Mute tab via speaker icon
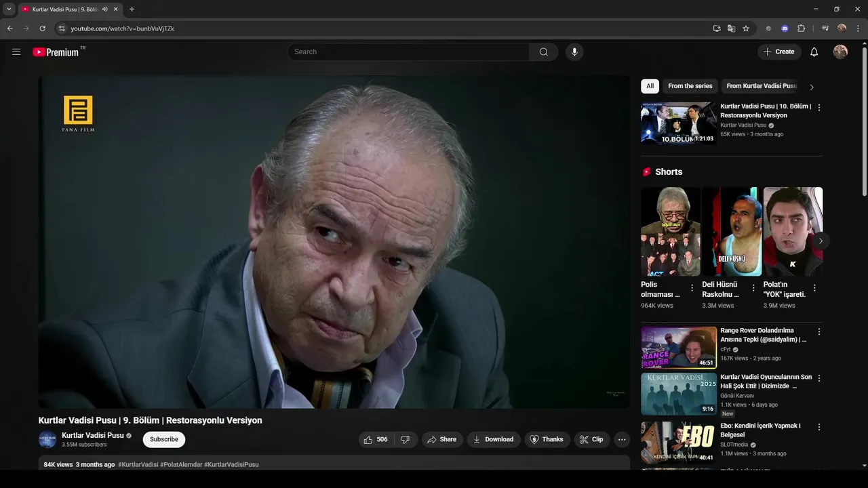This screenshot has width=868, height=488. coord(104,9)
